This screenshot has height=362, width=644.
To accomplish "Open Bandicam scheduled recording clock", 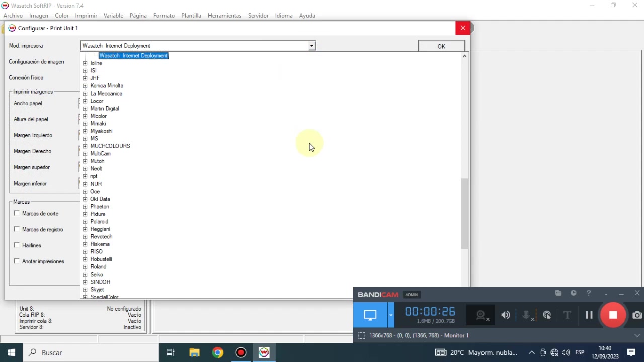I will (574, 293).
